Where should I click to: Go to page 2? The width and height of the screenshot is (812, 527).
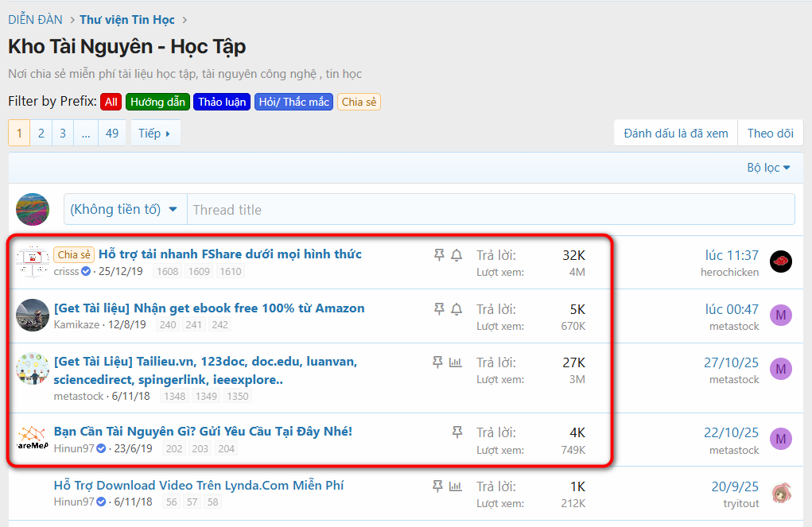pyautogui.click(x=41, y=133)
